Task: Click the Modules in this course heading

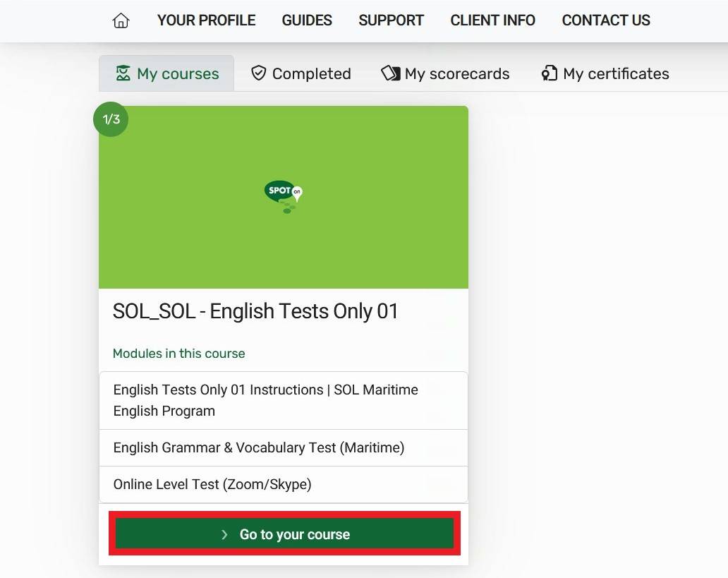Action: point(178,353)
